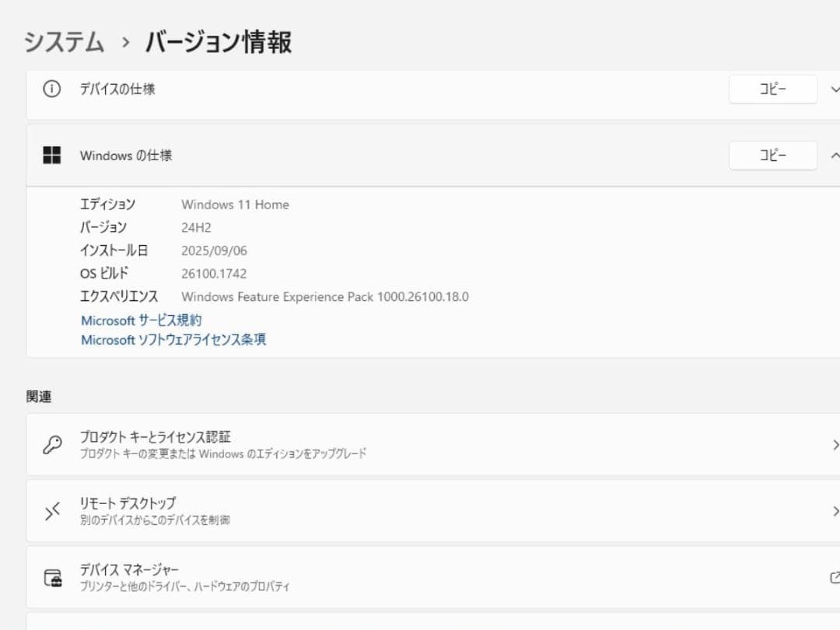The height and width of the screenshot is (630, 840).
Task: Click the Windows logo icon beside Windows の仕様
Action: (51, 156)
